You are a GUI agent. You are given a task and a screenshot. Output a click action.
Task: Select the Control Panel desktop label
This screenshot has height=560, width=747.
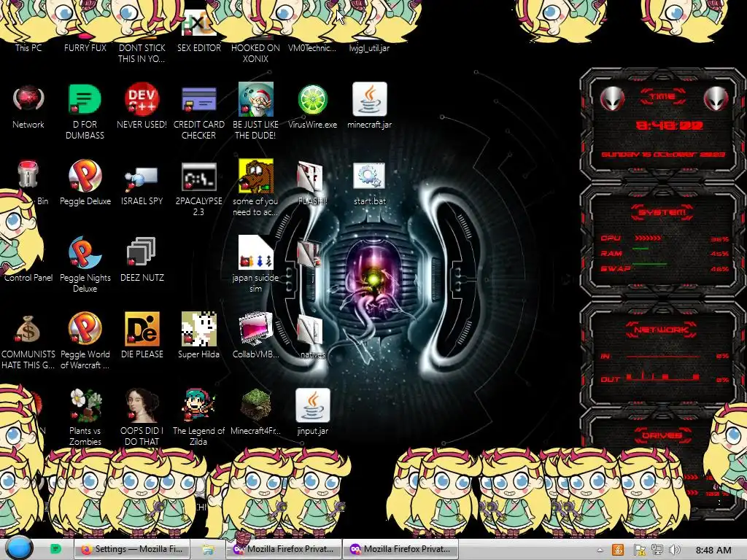click(x=28, y=278)
